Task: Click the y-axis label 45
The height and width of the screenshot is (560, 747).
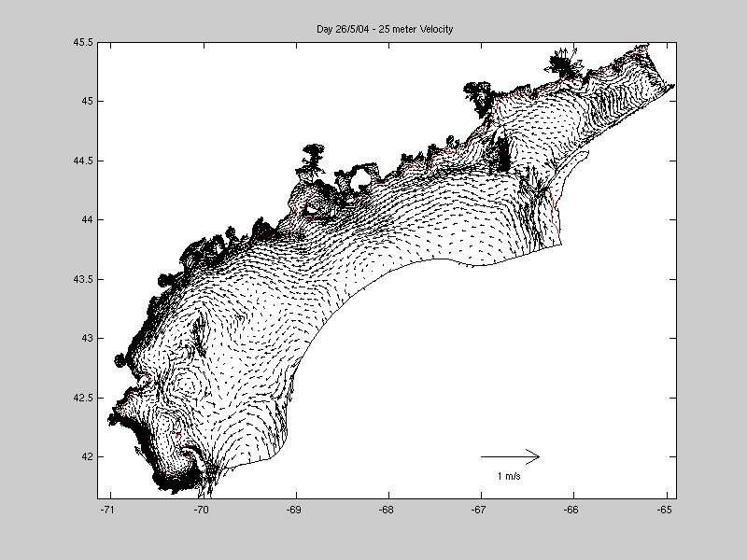Action: coord(87,102)
